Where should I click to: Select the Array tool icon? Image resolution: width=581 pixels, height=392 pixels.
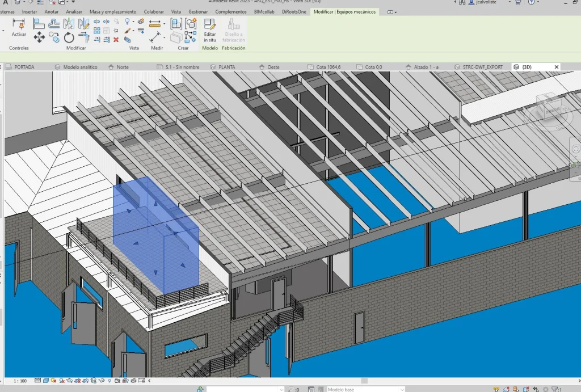coord(97,31)
